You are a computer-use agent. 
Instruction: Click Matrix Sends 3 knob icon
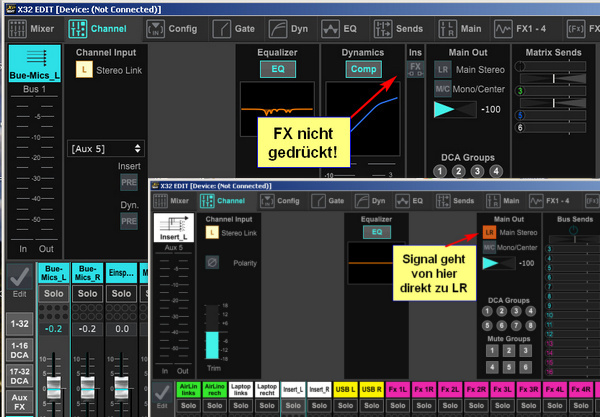click(x=520, y=91)
